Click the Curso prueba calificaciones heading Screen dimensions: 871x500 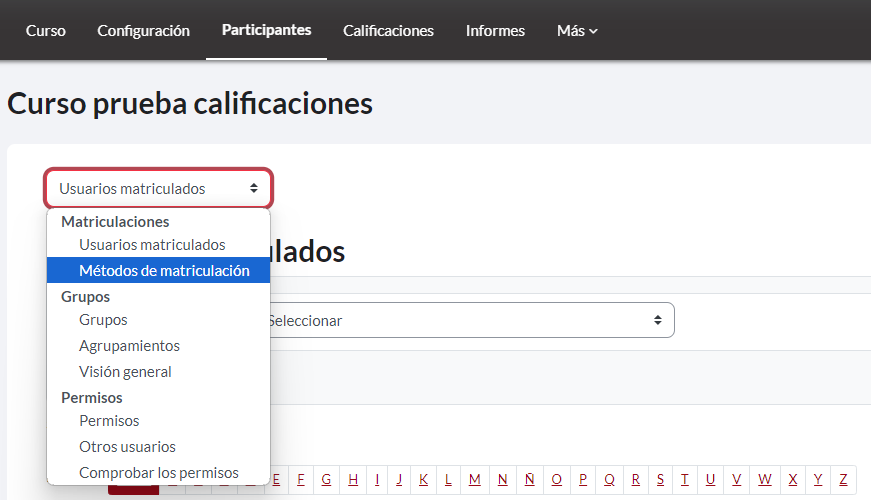pyautogui.click(x=190, y=103)
